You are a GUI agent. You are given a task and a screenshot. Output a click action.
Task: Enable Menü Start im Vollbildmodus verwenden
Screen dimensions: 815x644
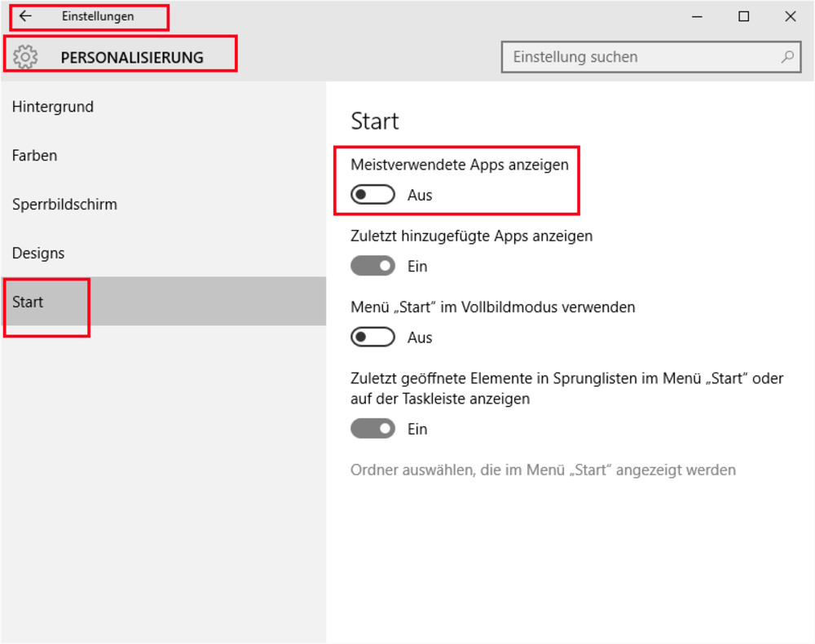[372, 337]
